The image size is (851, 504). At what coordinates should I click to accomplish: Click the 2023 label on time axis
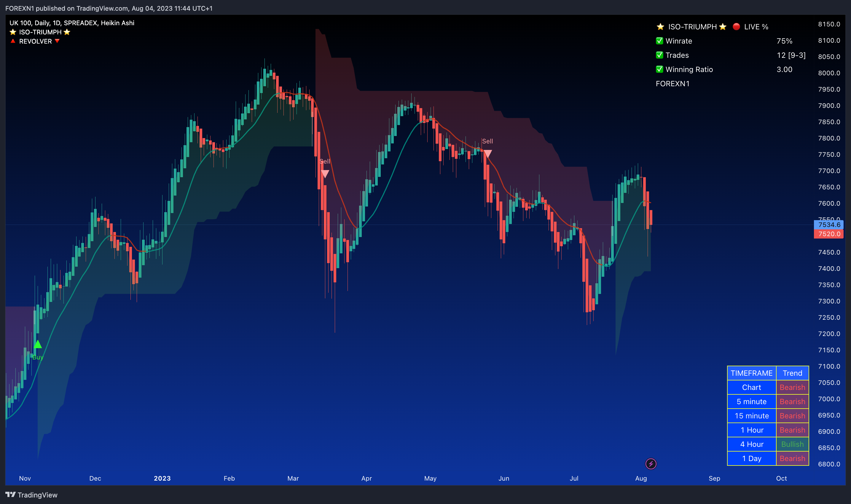[x=162, y=478]
